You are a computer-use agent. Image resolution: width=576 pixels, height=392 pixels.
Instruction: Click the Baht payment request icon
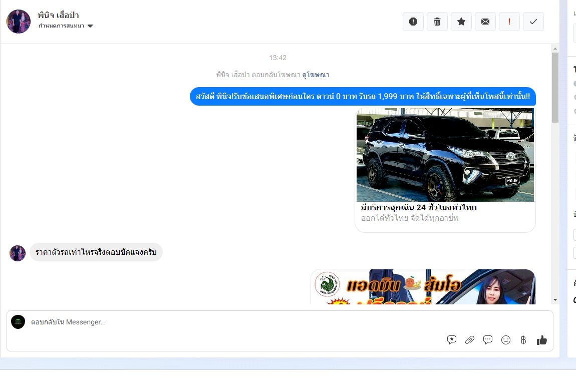pos(523,340)
